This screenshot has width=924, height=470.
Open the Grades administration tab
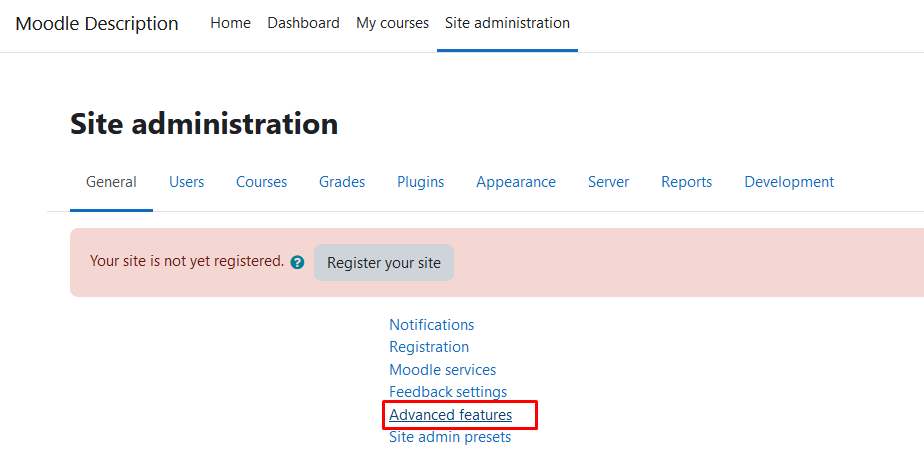342,182
